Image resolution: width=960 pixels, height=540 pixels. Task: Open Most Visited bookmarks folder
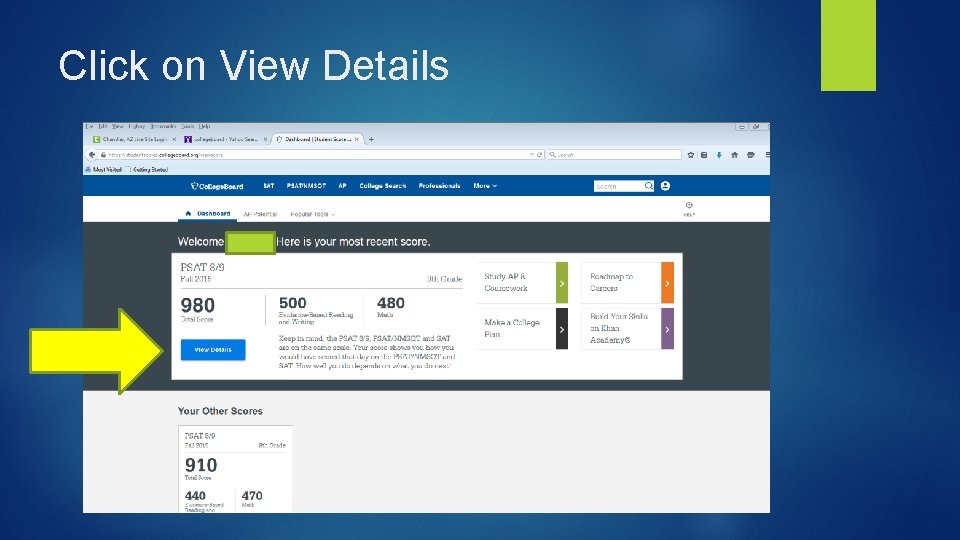click(x=103, y=170)
